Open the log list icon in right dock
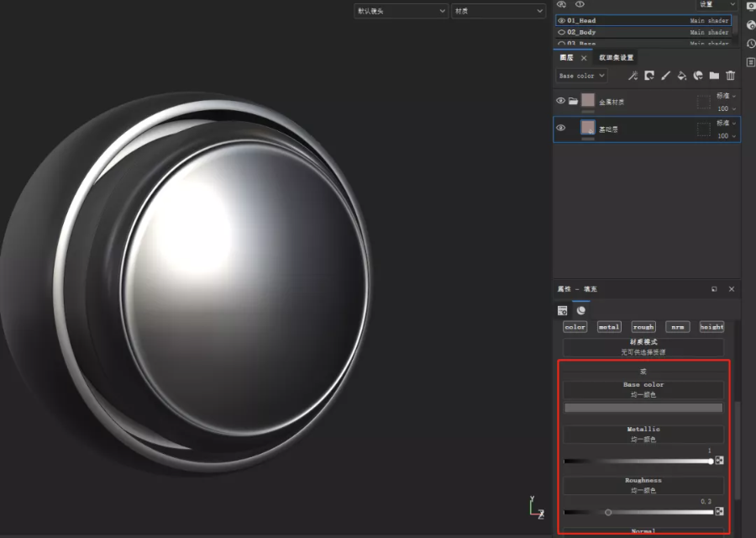Screen dimensions: 756x538 [751, 62]
